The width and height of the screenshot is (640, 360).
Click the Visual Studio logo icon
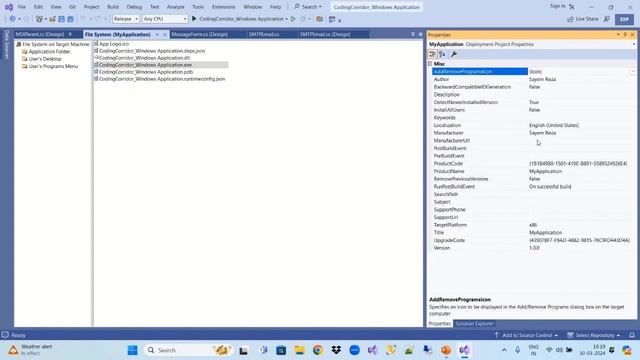9,7
